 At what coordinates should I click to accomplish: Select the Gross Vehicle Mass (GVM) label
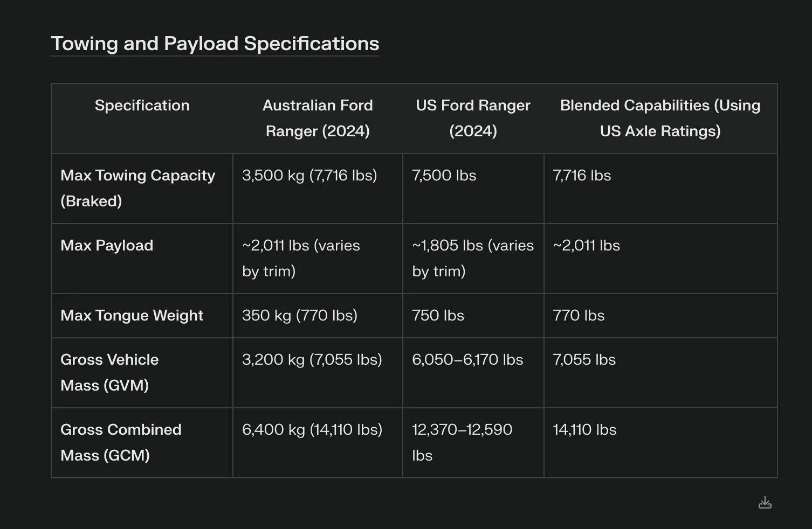109,372
